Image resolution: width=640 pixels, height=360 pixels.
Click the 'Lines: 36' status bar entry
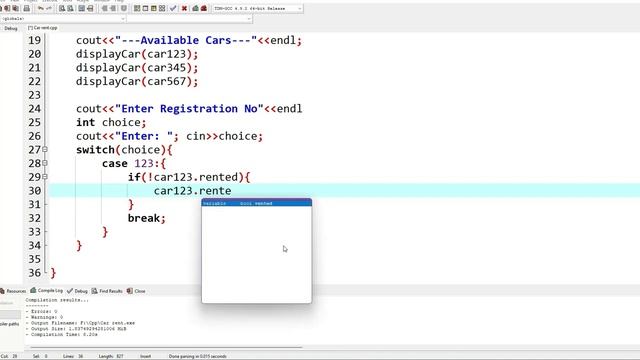point(73,356)
